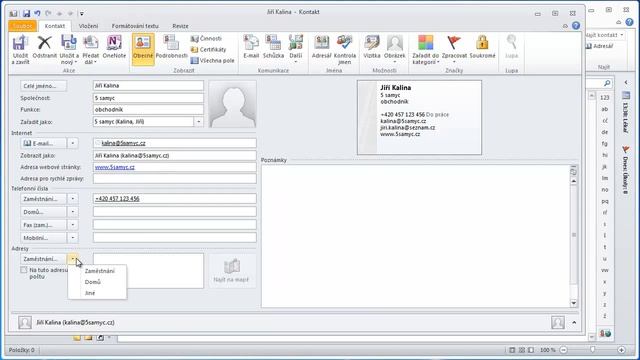Image resolution: width=640 pixels, height=360 pixels.
Task: Click Uložit a zavřít icon
Action: tap(20, 49)
